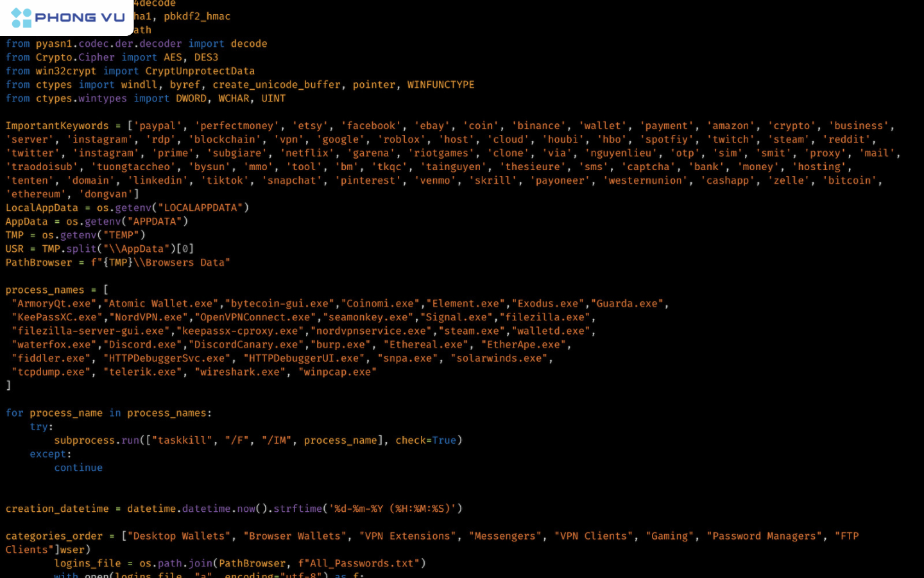Click the 'blockchain' keyword string
Screen dimensions: 924x578
coord(225,139)
